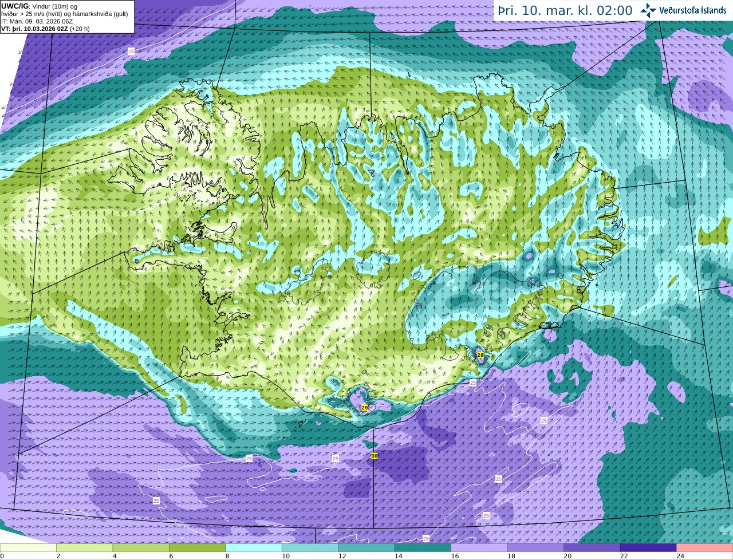
Task: Pick the 6–8 m/s olive green legend swatch
Action: (198, 548)
